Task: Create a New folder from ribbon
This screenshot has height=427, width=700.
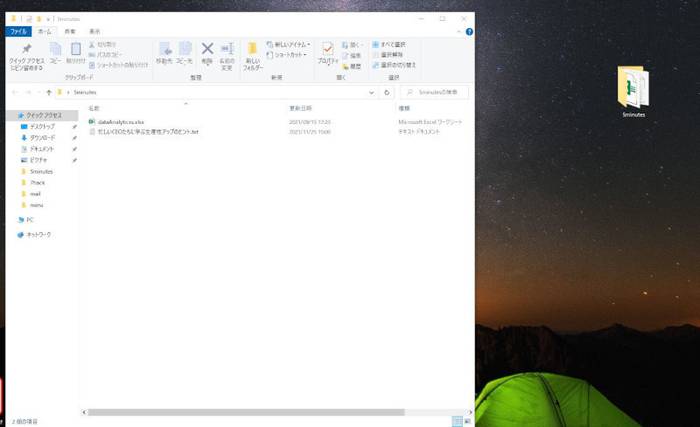Action: (x=253, y=56)
